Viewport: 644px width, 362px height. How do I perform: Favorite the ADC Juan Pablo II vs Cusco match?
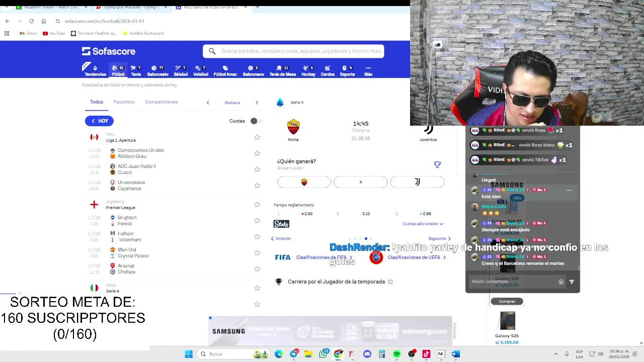[x=257, y=169]
